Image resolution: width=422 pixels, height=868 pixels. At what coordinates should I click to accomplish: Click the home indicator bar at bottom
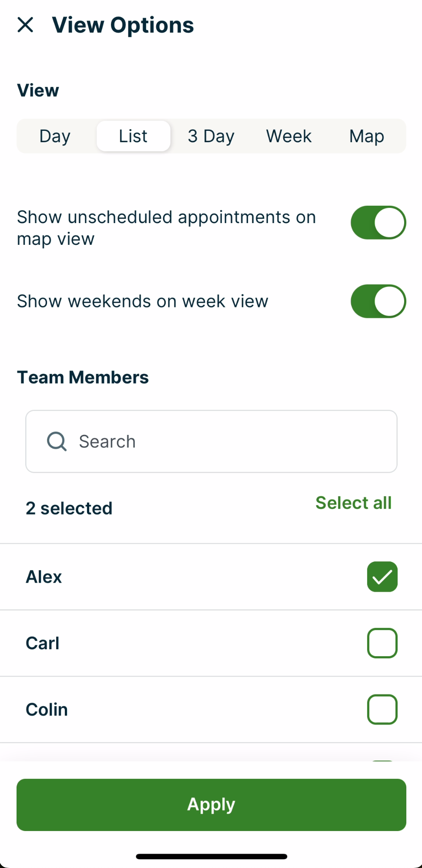coord(211,857)
